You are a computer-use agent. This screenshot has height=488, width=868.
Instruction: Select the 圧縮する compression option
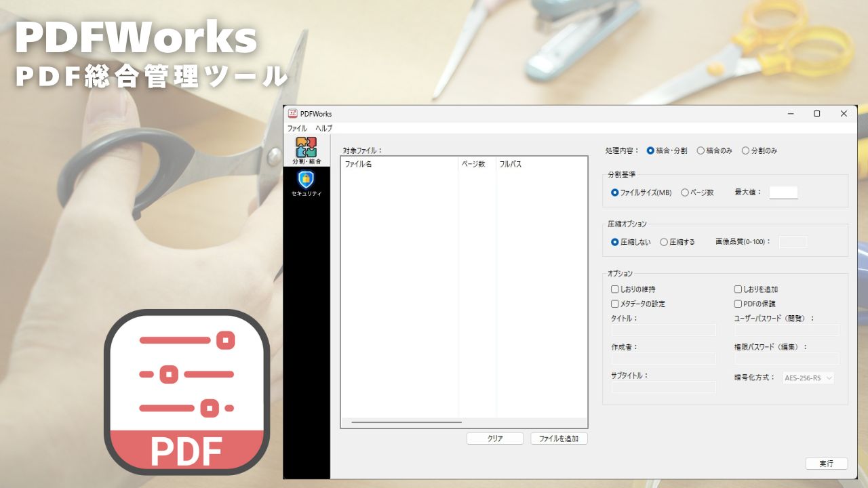677,242
